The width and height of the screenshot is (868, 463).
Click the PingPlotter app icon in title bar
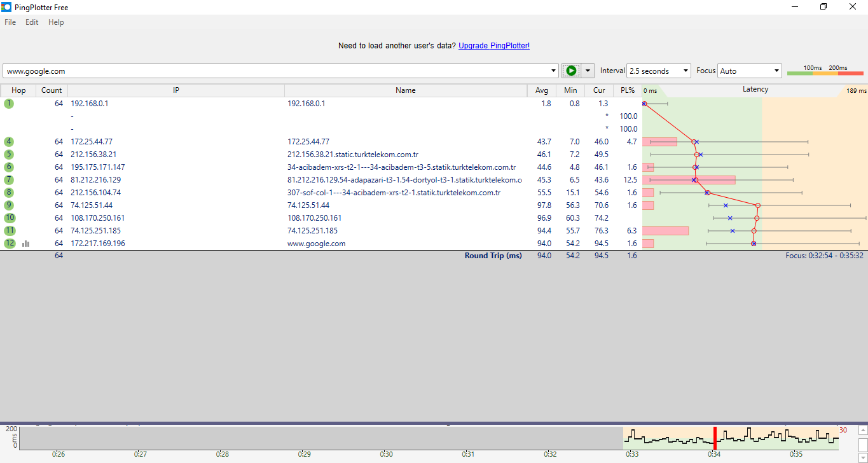[6, 7]
